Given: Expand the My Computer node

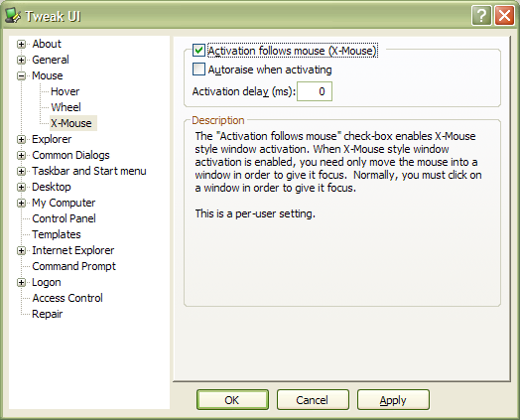Looking at the screenshot, I should tap(21, 203).
